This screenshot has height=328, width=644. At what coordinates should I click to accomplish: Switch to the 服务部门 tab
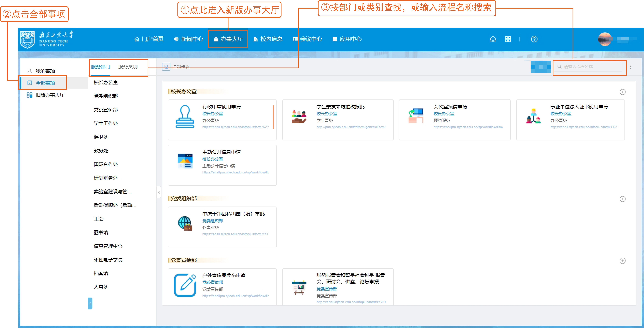point(101,67)
